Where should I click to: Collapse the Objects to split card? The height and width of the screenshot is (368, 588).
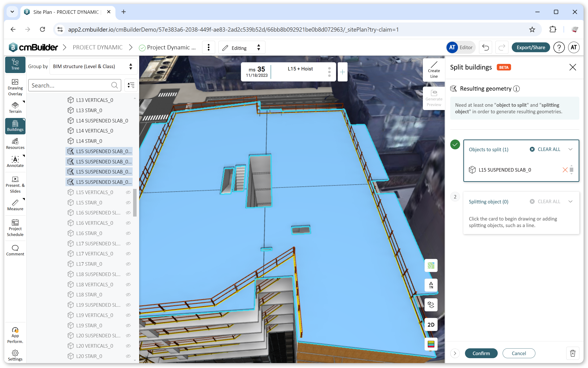click(570, 149)
